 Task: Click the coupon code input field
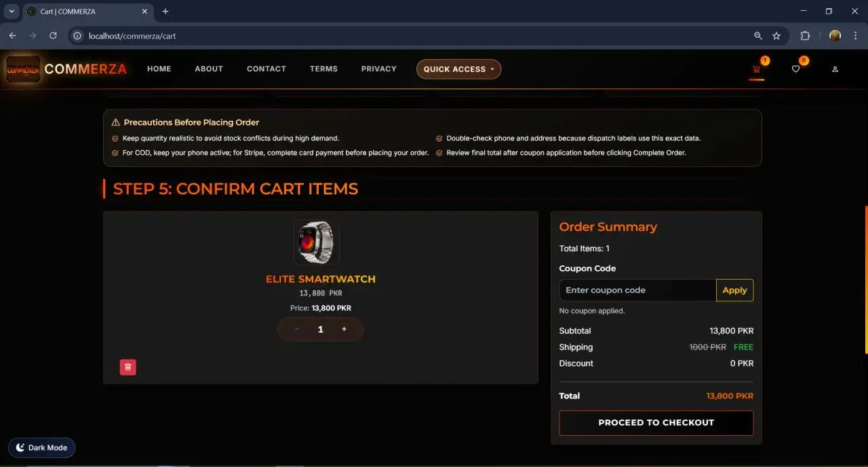click(x=637, y=291)
